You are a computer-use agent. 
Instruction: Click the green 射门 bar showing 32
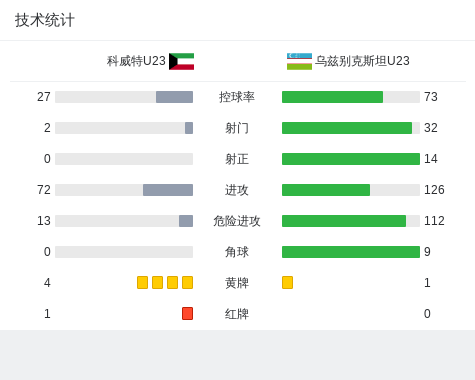(347, 128)
